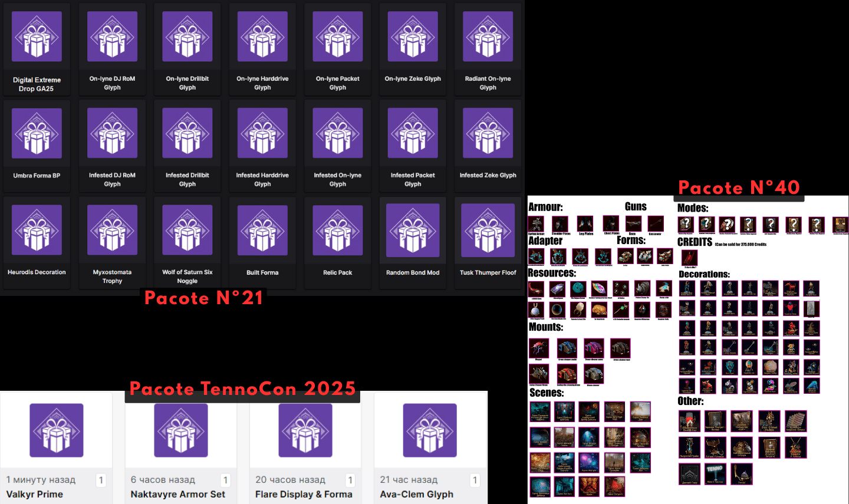Select the red item thumbnail under CREDITS
Screen dimensions: 849x504
(x=689, y=258)
